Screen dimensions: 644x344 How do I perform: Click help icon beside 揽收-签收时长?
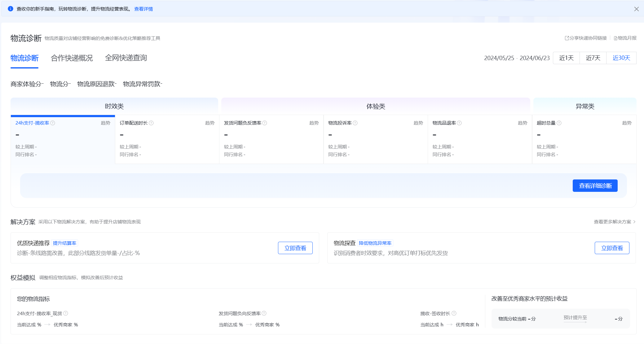454,313
